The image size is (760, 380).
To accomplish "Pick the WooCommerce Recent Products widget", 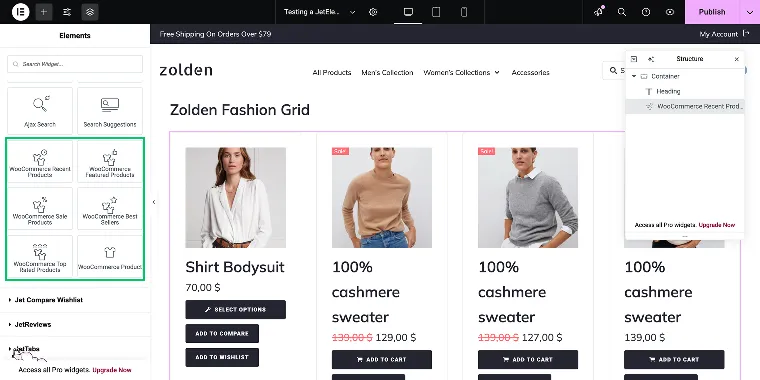I will pos(40,161).
